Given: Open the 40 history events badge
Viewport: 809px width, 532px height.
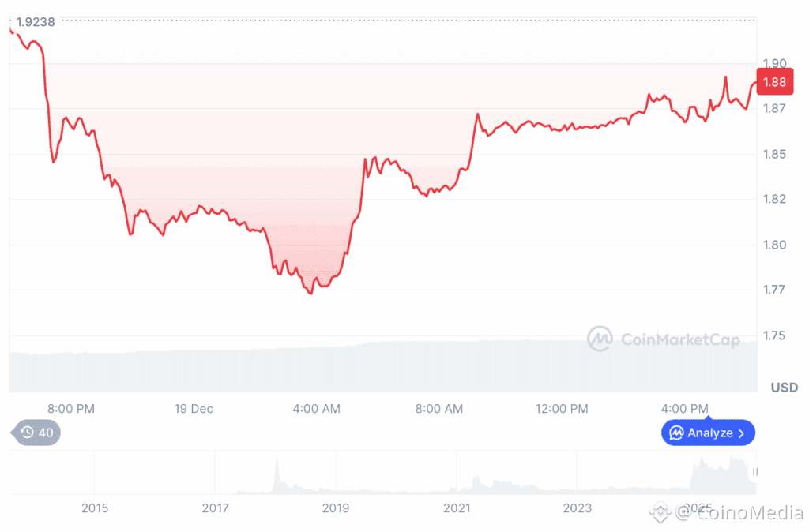Looking at the screenshot, I should tap(36, 433).
